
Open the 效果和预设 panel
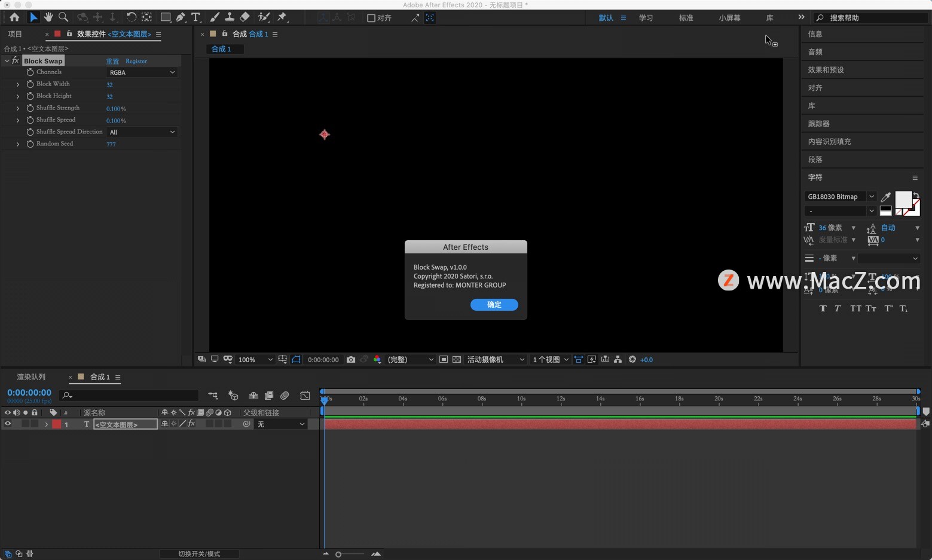point(826,70)
